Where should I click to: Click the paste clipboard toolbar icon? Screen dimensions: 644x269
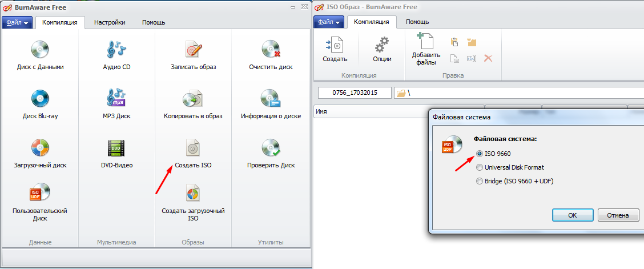pos(455,42)
